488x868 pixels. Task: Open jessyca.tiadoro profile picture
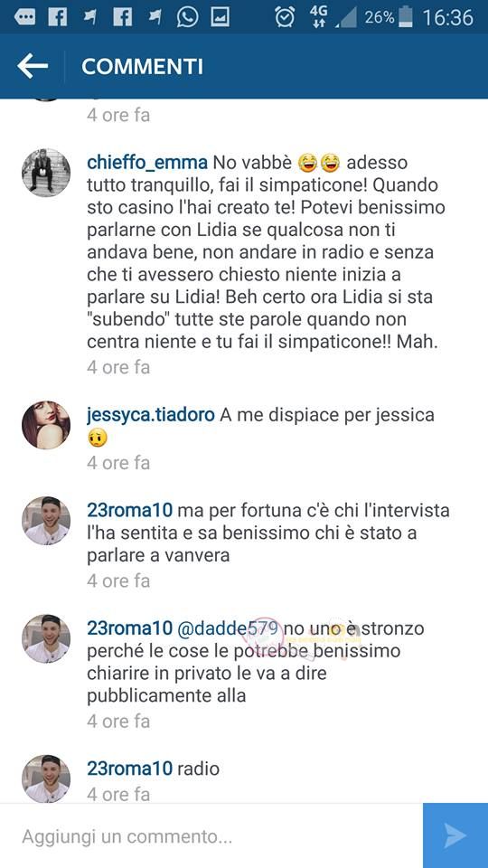tap(46, 425)
